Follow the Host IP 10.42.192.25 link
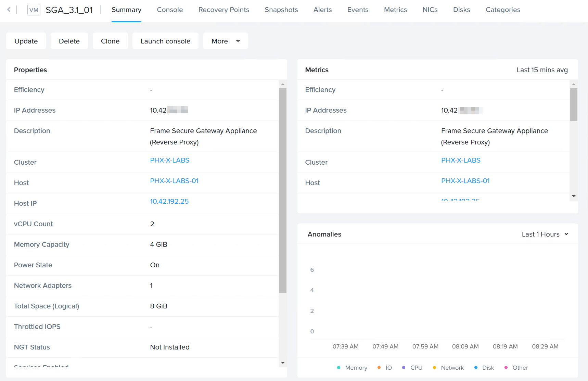This screenshot has height=381, width=588. click(x=169, y=201)
